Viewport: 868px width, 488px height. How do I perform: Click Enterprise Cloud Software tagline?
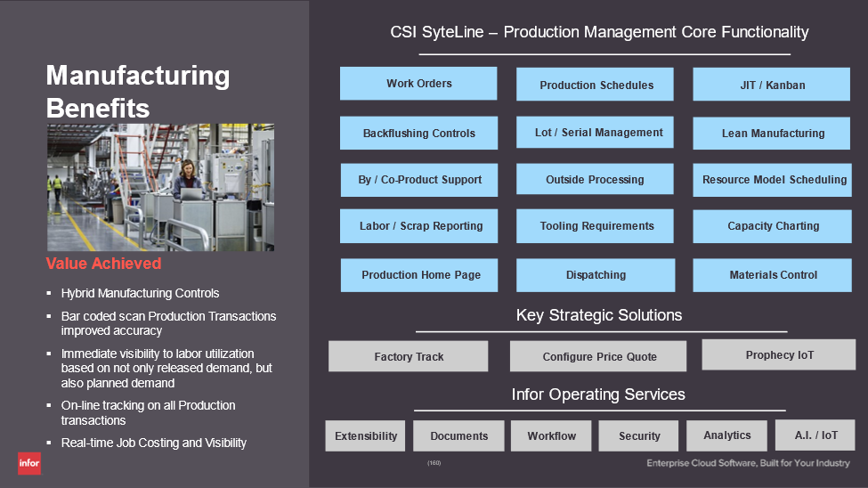748,463
